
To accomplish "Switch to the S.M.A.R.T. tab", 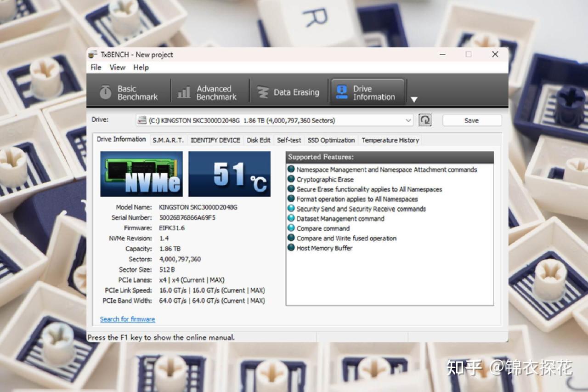I will [x=168, y=140].
